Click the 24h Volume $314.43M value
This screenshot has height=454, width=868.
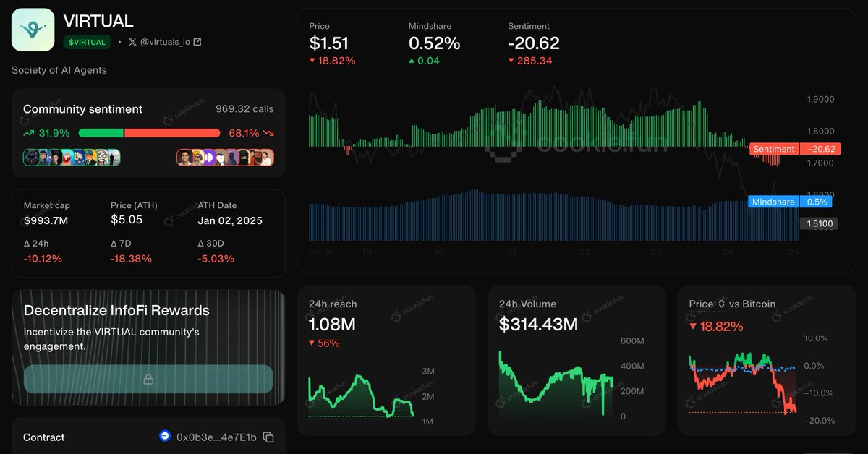point(538,325)
